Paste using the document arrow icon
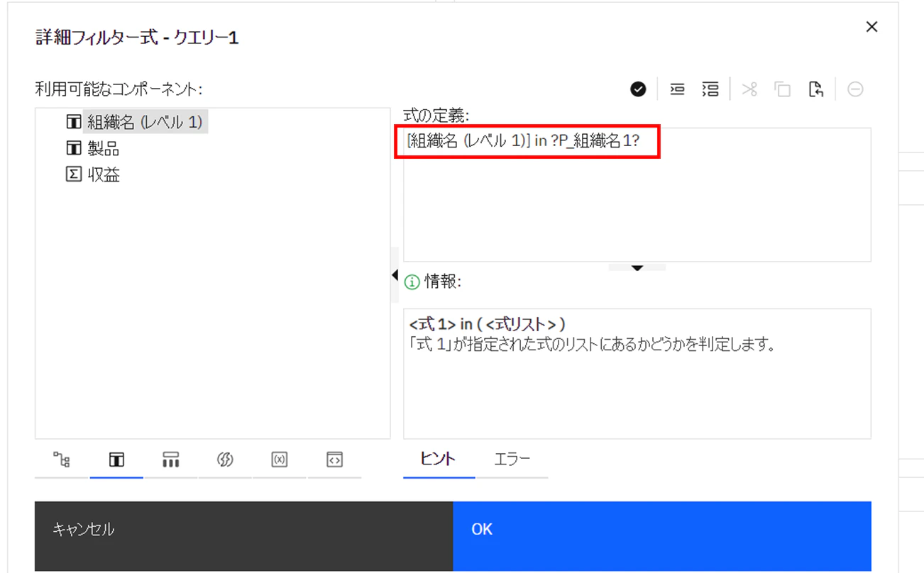Image resolution: width=924 pixels, height=573 pixels. pos(816,89)
